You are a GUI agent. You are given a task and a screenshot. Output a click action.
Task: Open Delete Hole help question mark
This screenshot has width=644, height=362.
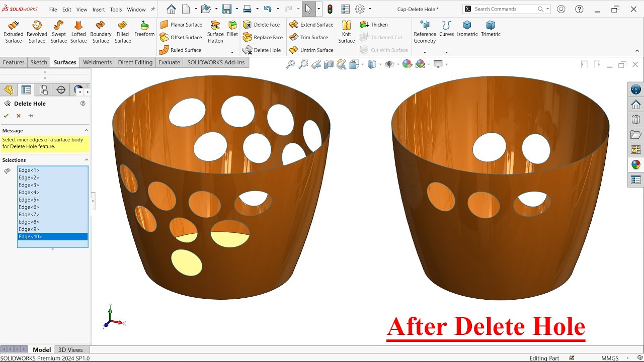pyautogui.click(x=83, y=103)
